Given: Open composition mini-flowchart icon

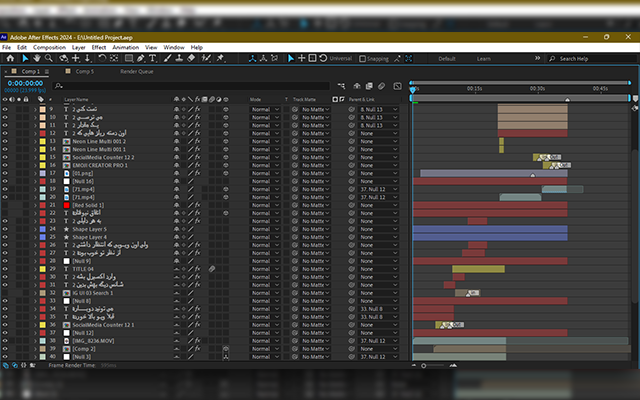Looking at the screenshot, I should click(x=341, y=86).
